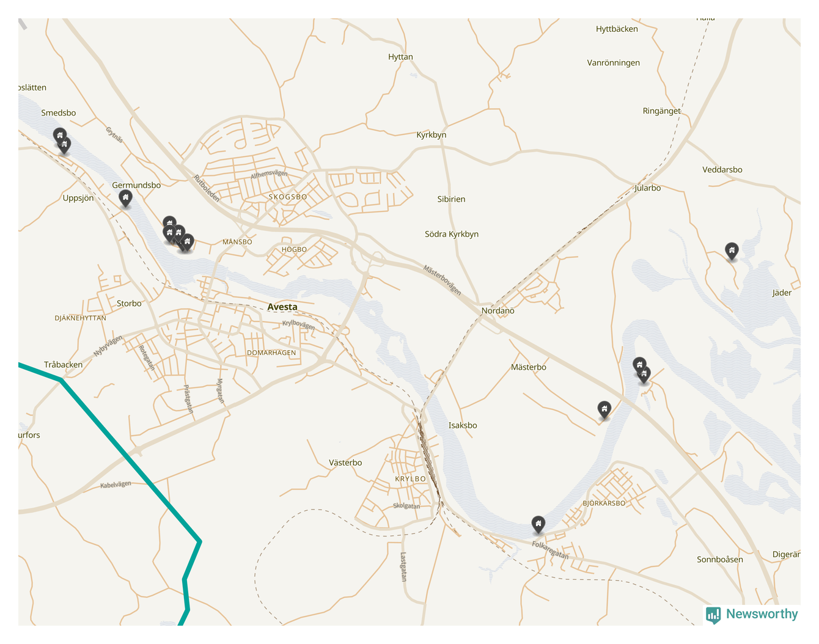Click the house marker south of Mästerbo
This screenshot has height=644, width=819.
point(604,409)
